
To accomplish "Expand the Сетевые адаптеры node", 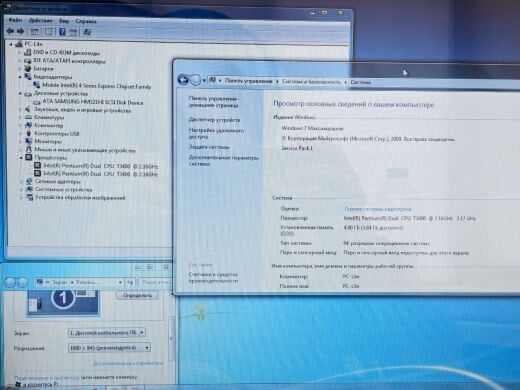I will (21, 182).
